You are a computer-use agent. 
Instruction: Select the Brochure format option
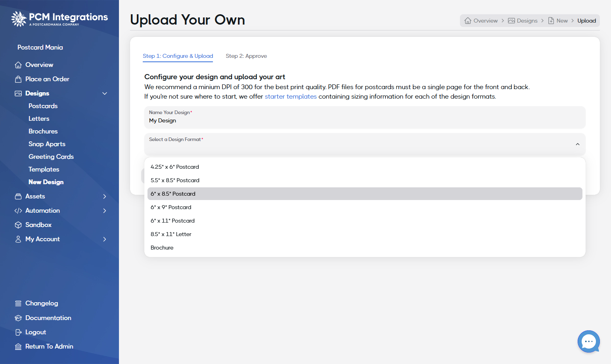pyautogui.click(x=365, y=248)
